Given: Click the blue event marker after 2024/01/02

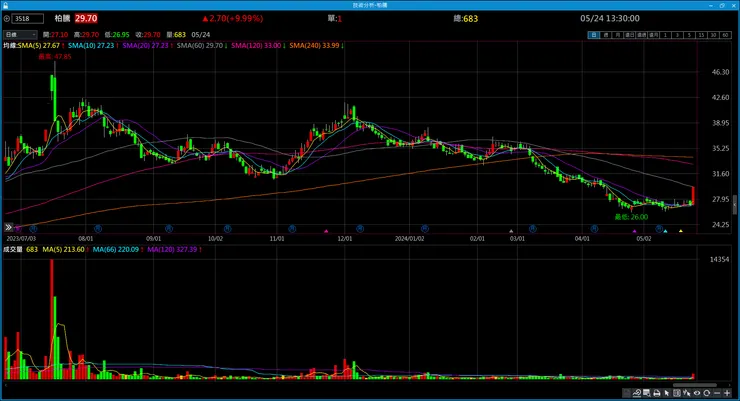Looking at the screenshot, I should 425,228.
